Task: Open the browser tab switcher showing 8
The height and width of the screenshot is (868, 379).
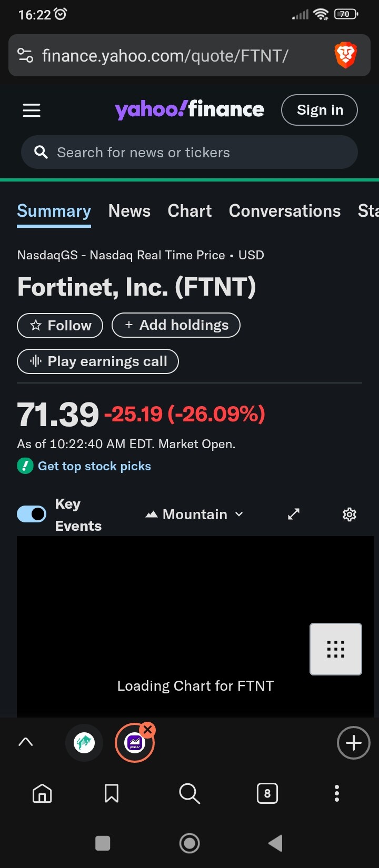Action: (267, 793)
